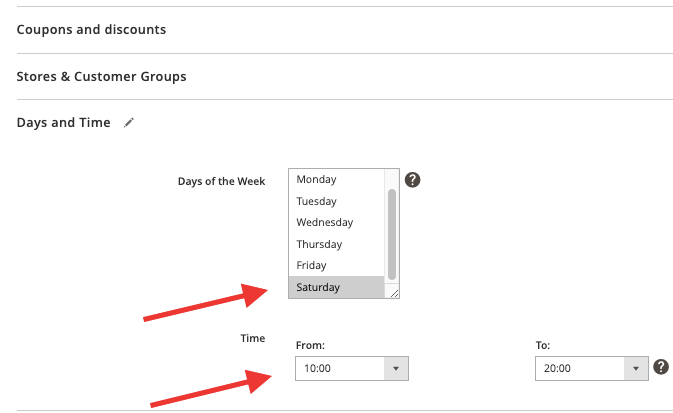Click the days list scrollbar thumb
The height and width of the screenshot is (413, 673).
pyautogui.click(x=392, y=234)
